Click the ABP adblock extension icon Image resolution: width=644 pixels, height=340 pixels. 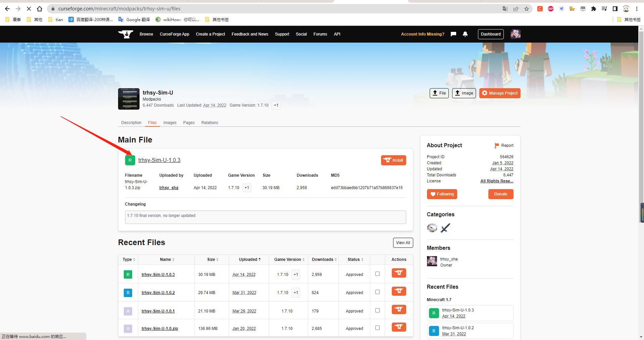(551, 9)
